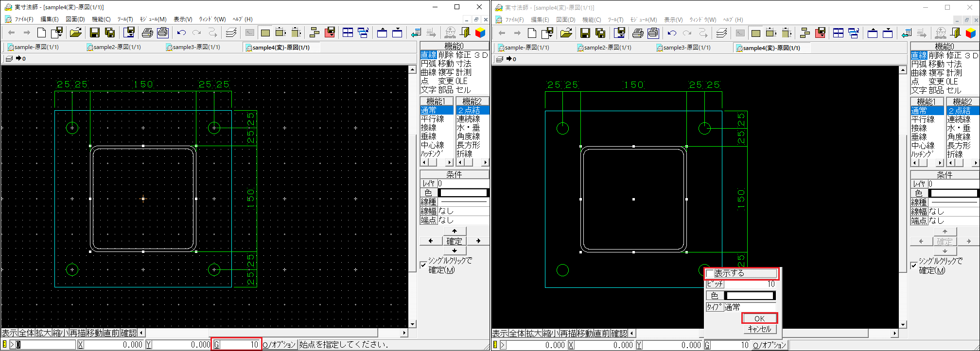
Task: Click キャンセル button in grid popup
Action: point(759,329)
